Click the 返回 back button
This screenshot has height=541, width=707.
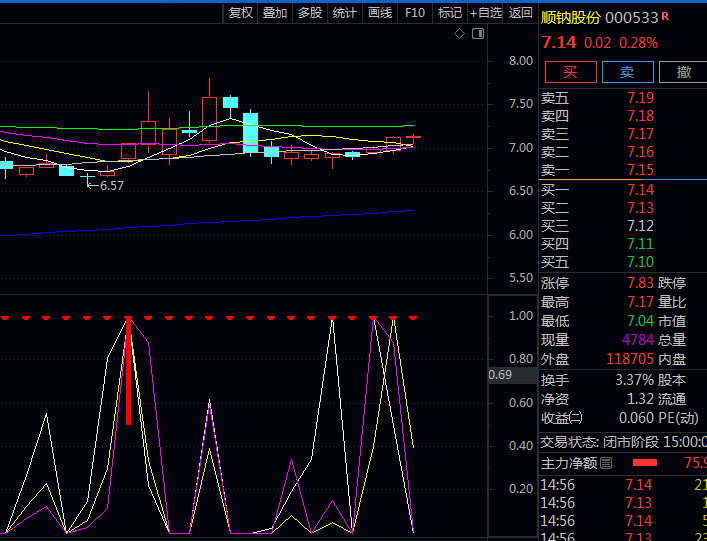520,13
